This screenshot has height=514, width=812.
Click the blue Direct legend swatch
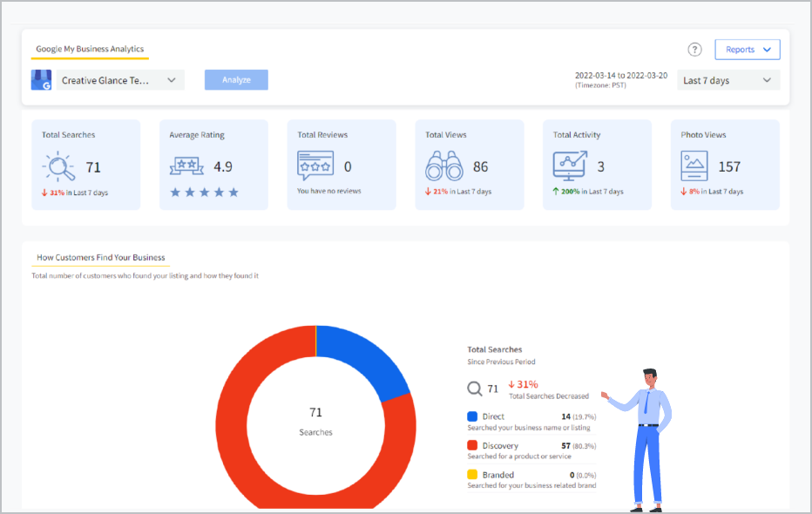coord(472,416)
